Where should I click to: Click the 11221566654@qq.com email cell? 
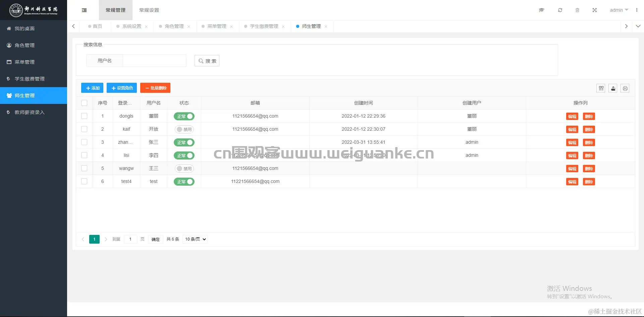tap(255, 181)
